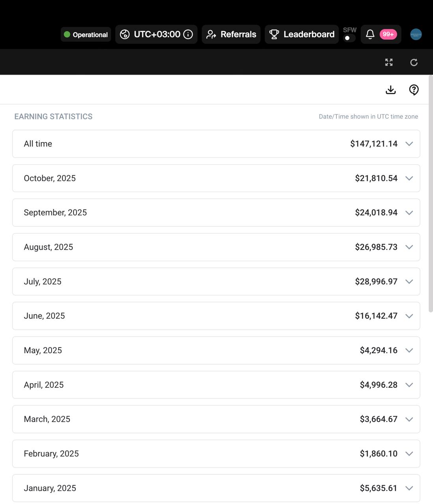Image resolution: width=433 pixels, height=504 pixels.
Task: Click the timezone info icon
Action: 188,34
